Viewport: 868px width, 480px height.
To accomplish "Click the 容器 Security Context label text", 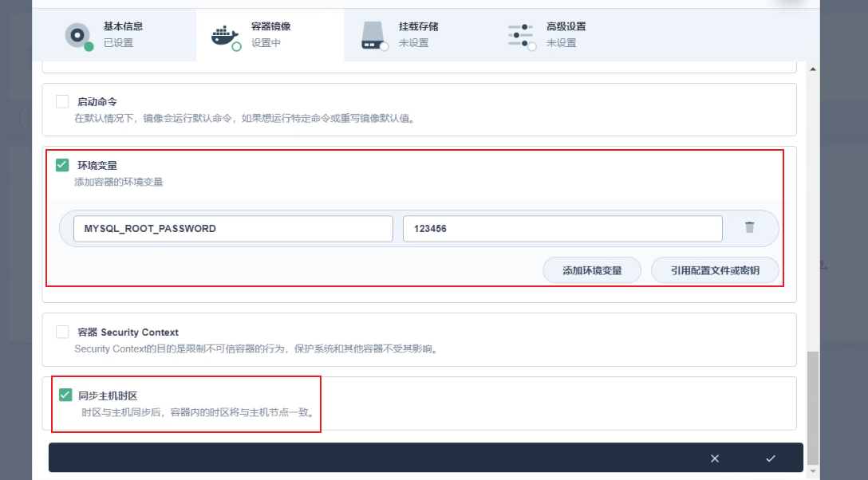I will tap(128, 332).
